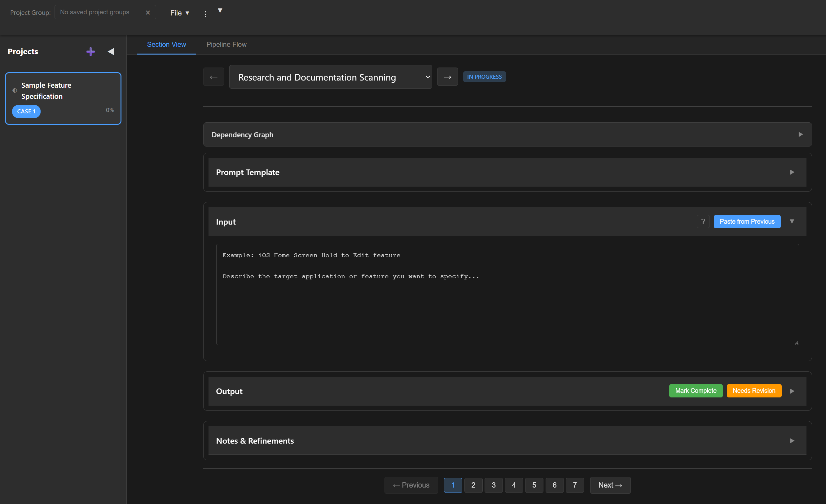Go to page 5
Image resolution: width=826 pixels, height=504 pixels.
pos(534,485)
